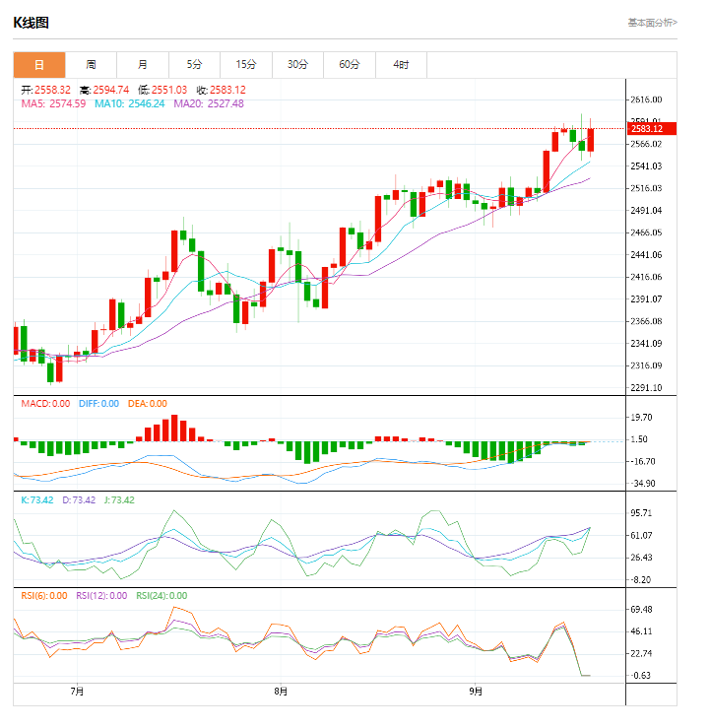The width and height of the screenshot is (710, 728).
Task: Switch to the 4时 chart tab
Action: click(401, 65)
